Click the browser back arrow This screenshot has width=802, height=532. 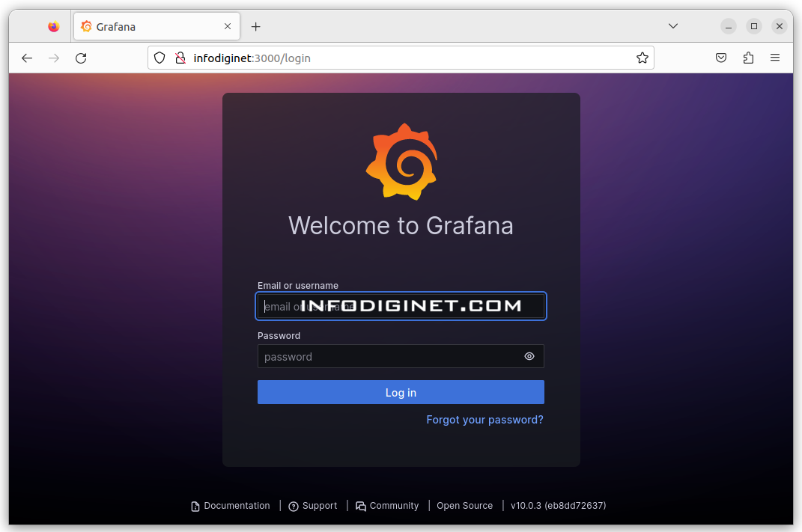[27, 58]
